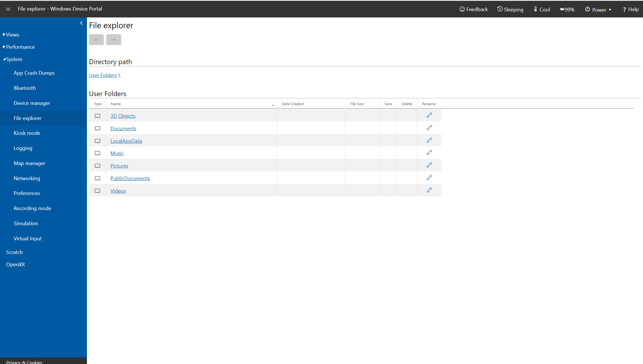Click the back navigation arrow button
Image resolution: width=643 pixels, height=364 pixels.
pyautogui.click(x=96, y=39)
